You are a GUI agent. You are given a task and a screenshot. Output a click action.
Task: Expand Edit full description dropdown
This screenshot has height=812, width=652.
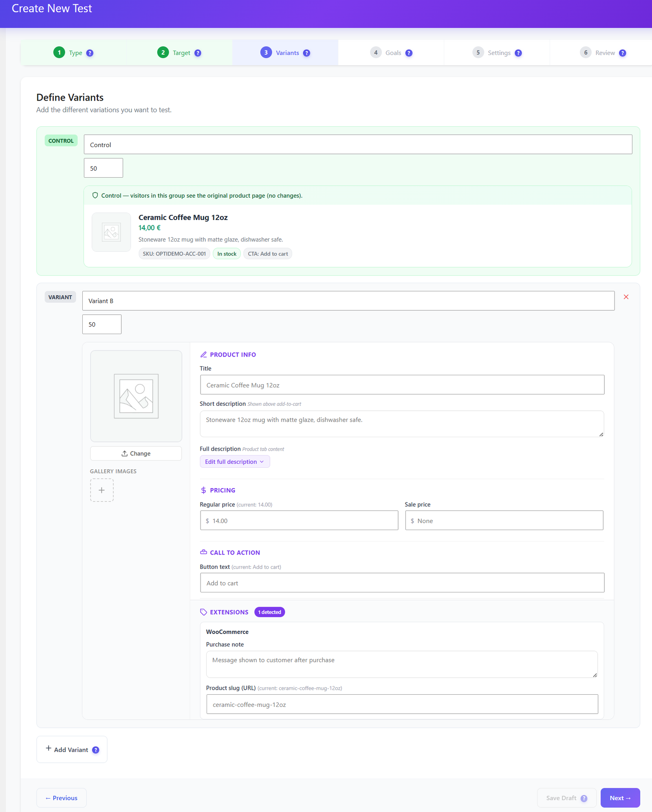coord(235,462)
